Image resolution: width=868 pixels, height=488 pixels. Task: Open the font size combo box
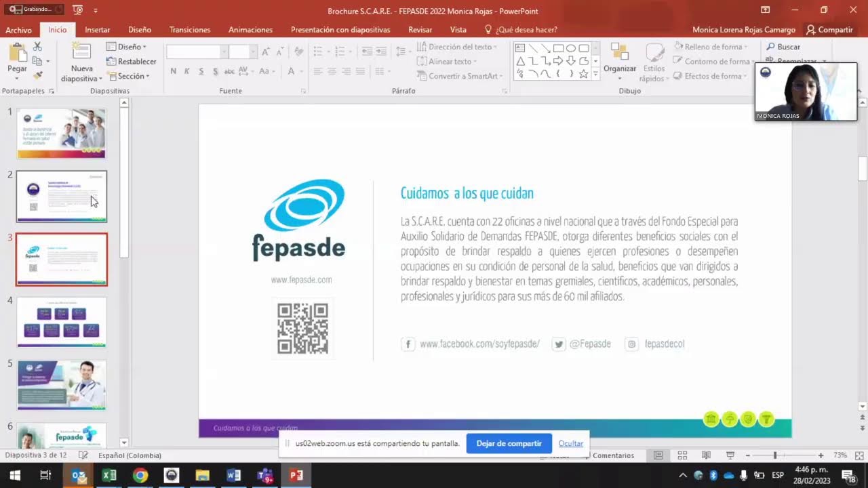(243, 52)
